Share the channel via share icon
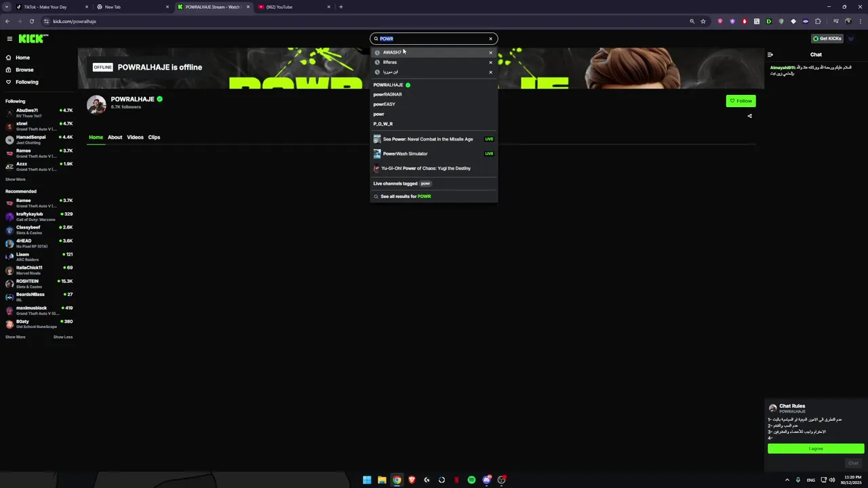 click(x=749, y=116)
